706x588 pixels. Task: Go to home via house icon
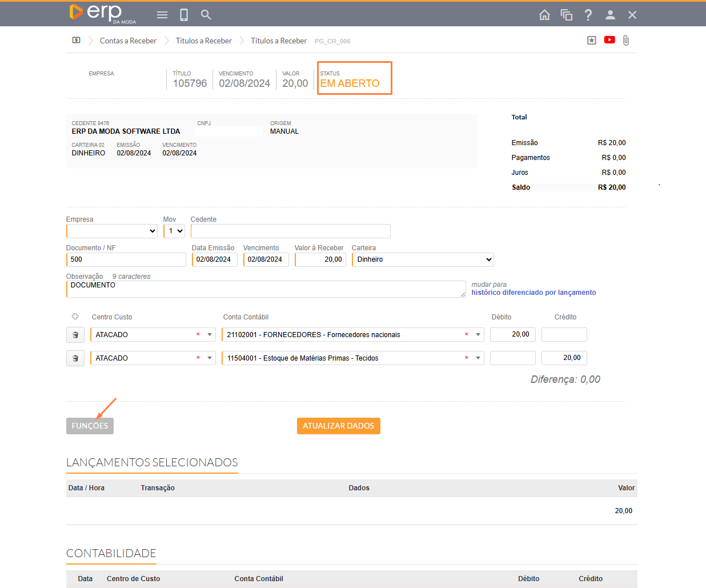[x=544, y=15]
